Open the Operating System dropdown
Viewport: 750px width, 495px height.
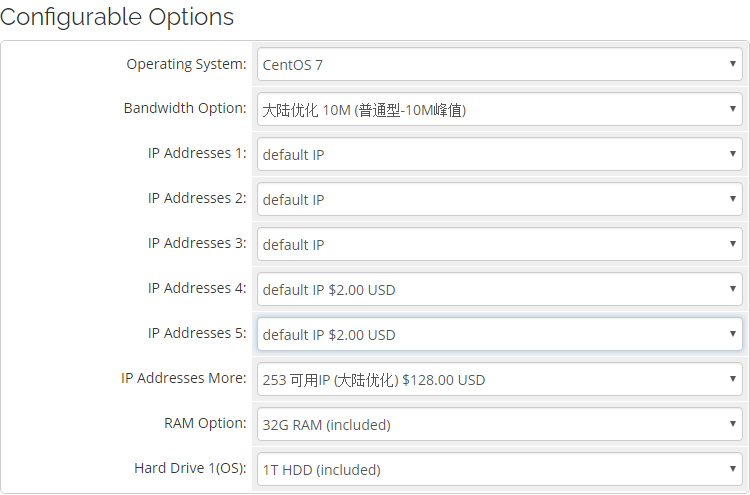(x=499, y=65)
